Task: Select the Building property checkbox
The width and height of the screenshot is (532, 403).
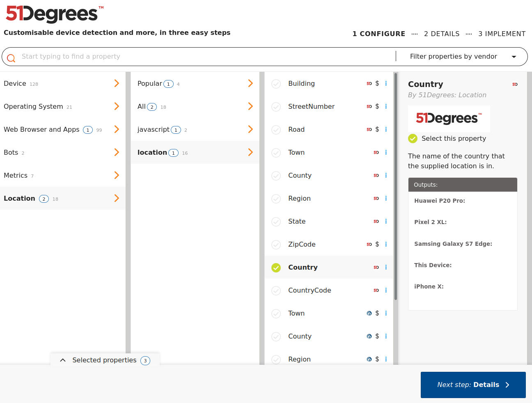Action: (x=276, y=84)
